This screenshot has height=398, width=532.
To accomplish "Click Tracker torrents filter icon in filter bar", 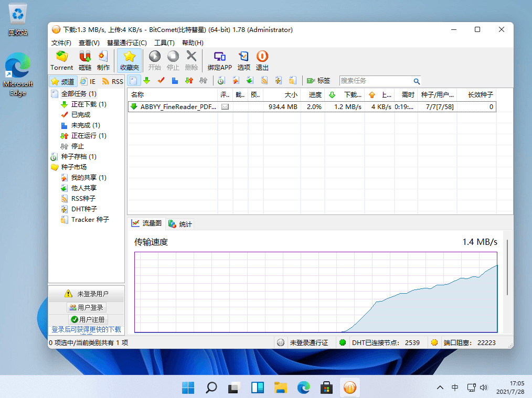I will coord(292,81).
